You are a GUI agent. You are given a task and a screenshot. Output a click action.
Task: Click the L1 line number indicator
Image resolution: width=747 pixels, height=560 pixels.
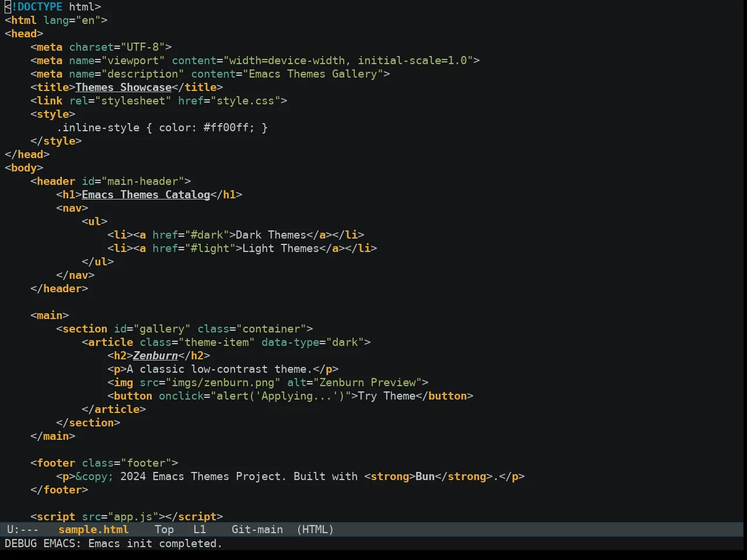(200, 530)
